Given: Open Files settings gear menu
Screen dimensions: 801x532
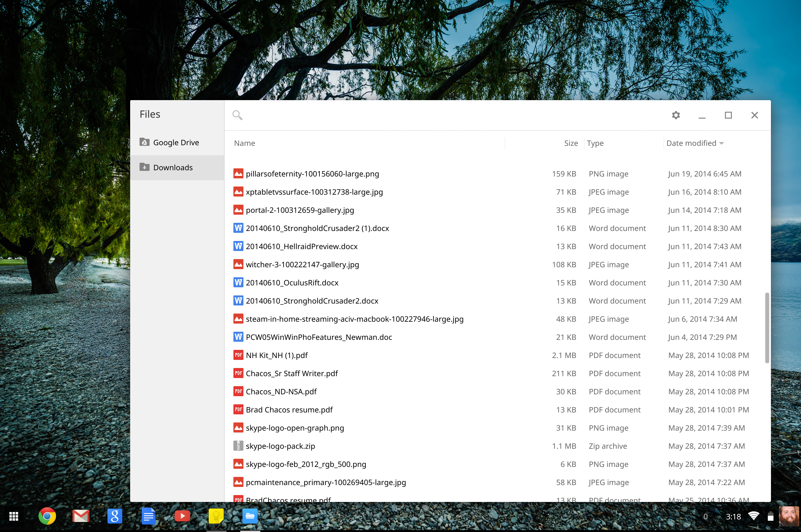Looking at the screenshot, I should point(676,115).
